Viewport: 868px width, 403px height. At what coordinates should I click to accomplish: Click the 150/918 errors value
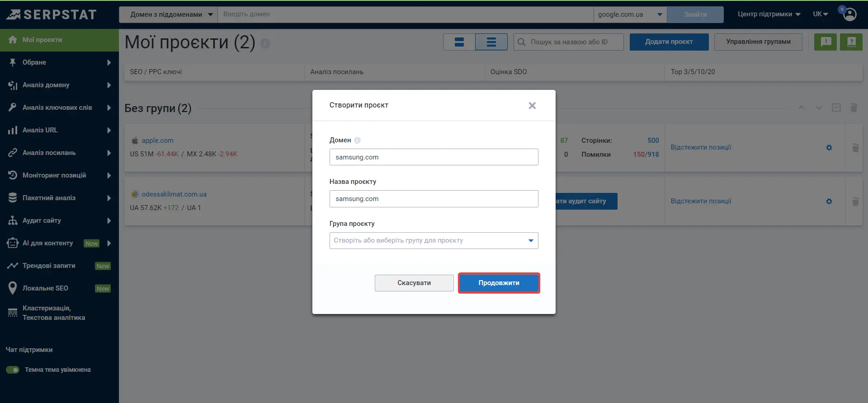click(x=646, y=155)
